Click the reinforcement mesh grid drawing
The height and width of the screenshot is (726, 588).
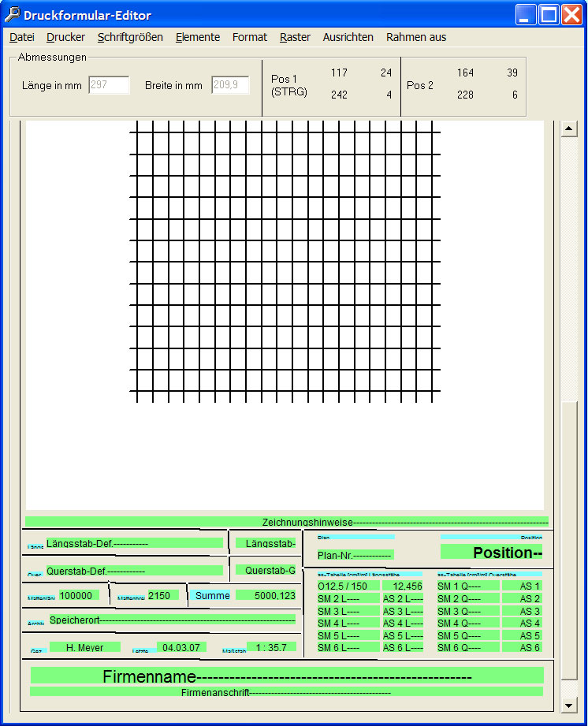coord(285,262)
